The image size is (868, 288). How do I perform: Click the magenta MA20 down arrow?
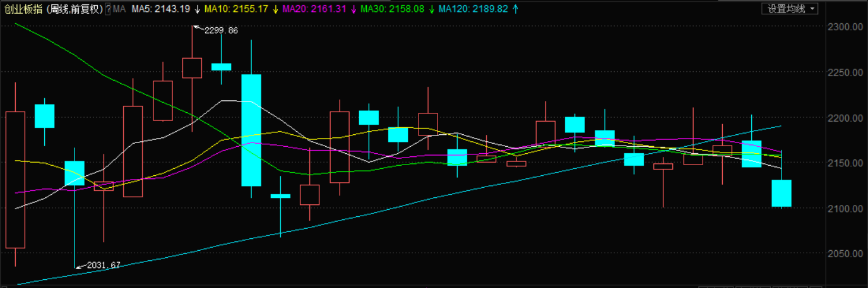click(354, 9)
